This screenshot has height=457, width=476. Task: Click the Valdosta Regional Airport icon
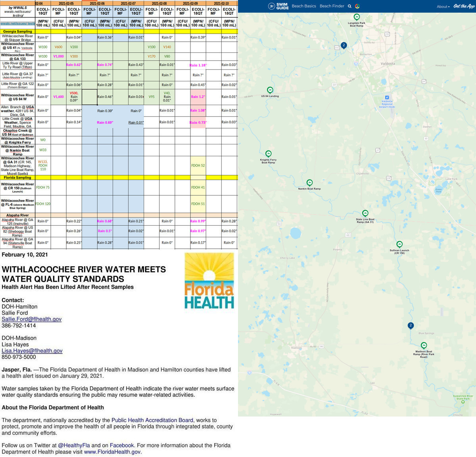click(387, 97)
